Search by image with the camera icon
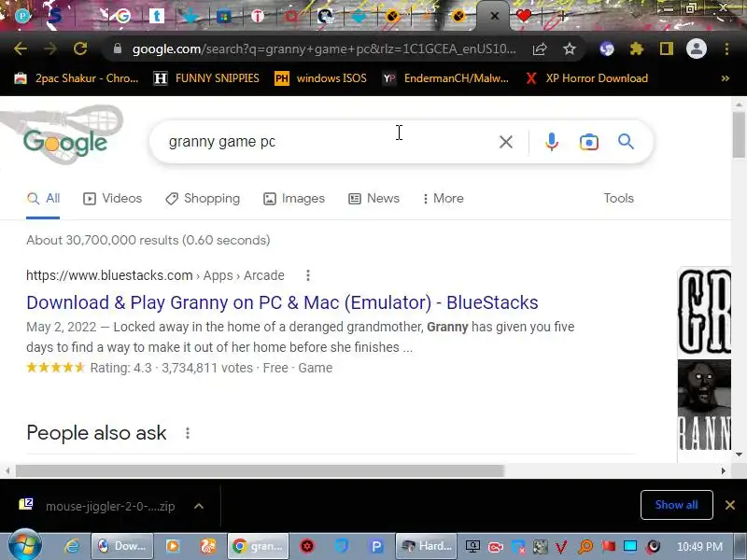 589,142
